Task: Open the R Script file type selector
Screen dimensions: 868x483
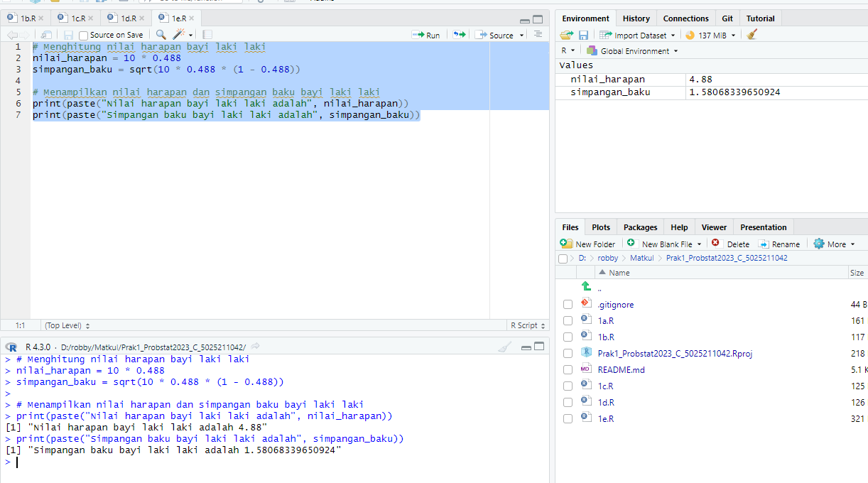Action: pyautogui.click(x=528, y=325)
